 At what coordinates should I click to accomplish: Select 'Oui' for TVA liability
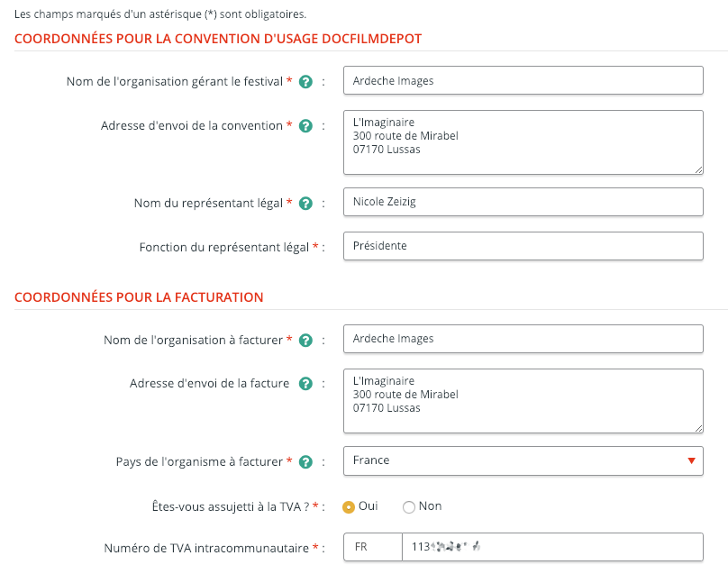pos(349,507)
